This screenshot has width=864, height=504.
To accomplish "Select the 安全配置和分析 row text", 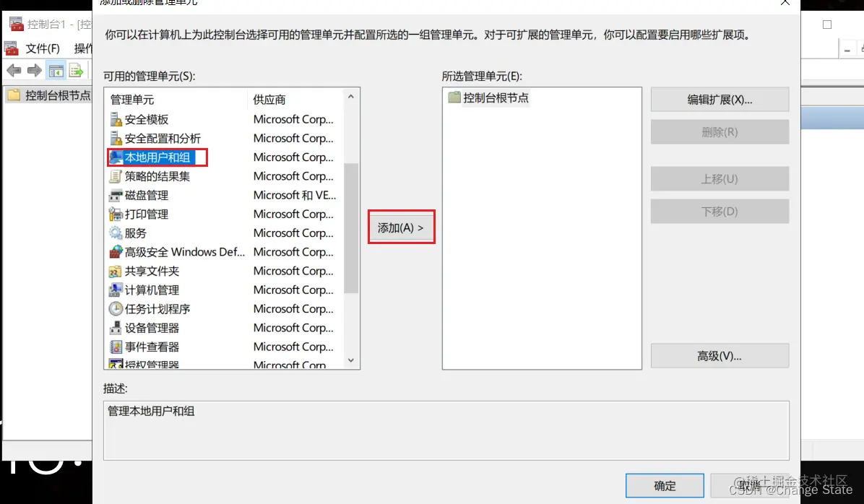I will coord(163,138).
